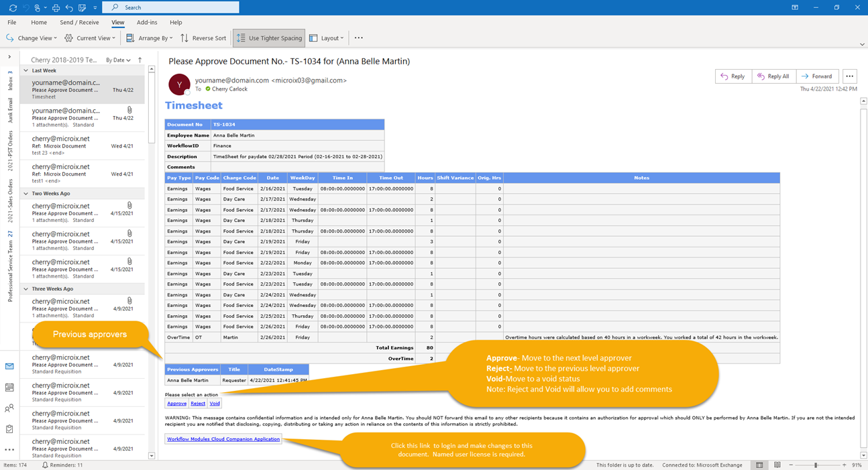Click the Reverse Sort icon
The width and height of the screenshot is (868, 470).
pos(184,38)
